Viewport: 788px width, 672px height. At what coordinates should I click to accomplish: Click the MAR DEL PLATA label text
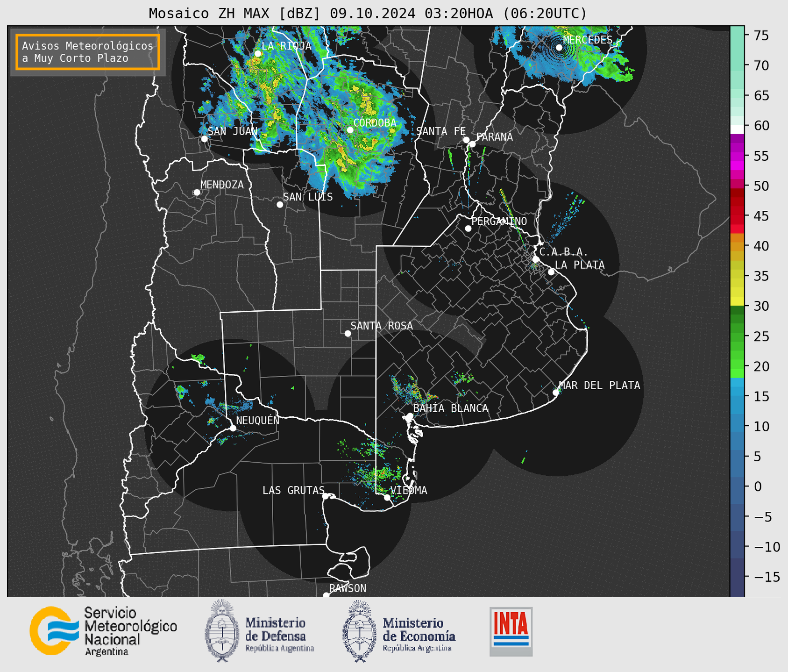coord(600,385)
